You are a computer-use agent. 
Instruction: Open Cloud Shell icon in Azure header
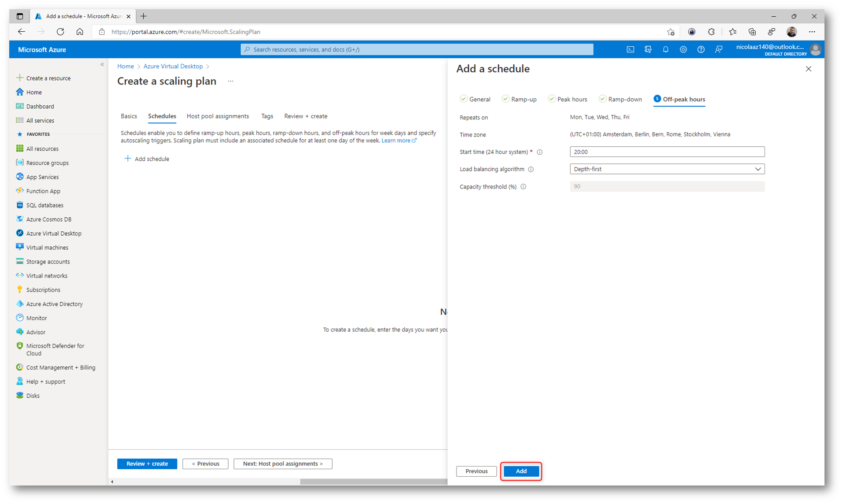630,50
